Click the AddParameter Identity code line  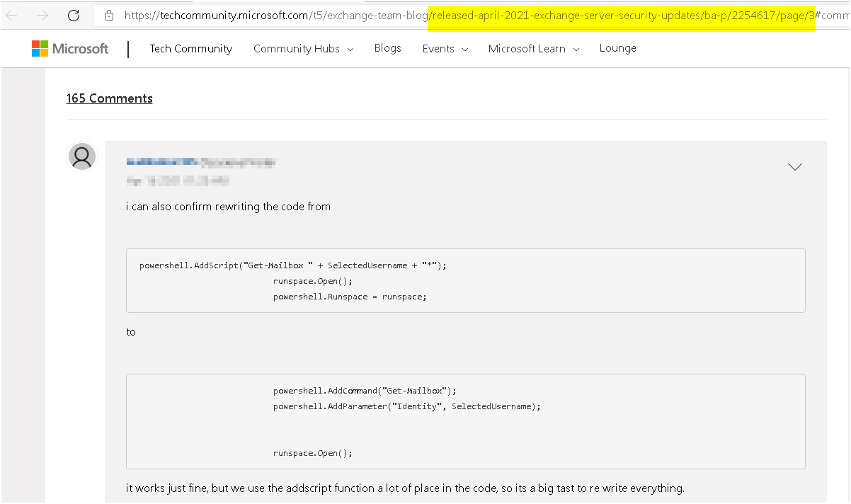coord(406,406)
